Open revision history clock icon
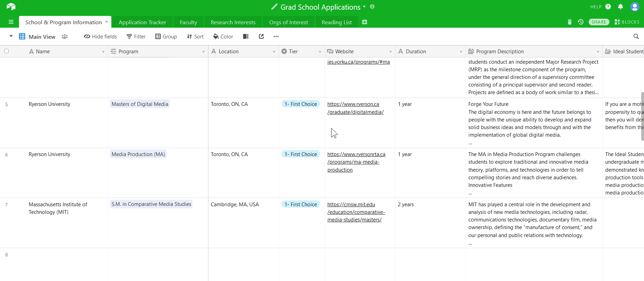Viewport: 644px width, 281px height. click(581, 22)
